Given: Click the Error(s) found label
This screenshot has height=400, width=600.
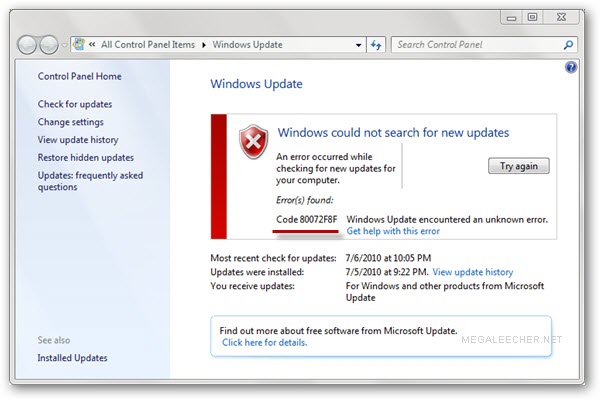Looking at the screenshot, I should (x=305, y=200).
